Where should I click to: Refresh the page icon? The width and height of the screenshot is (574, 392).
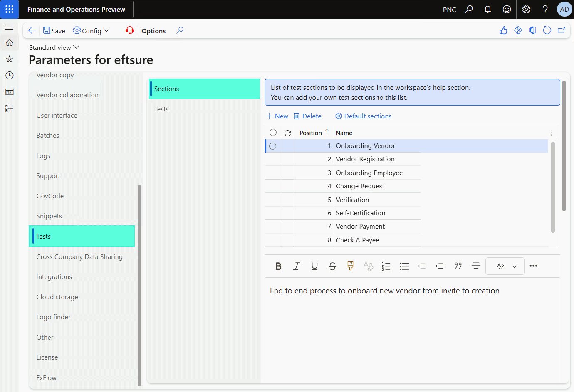coord(547,30)
